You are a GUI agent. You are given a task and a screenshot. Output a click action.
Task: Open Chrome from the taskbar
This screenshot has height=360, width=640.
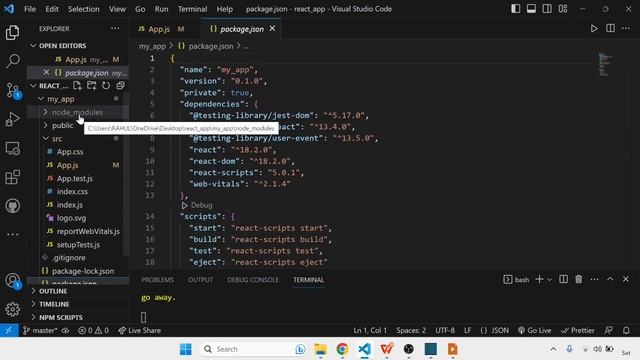[x=342, y=349]
